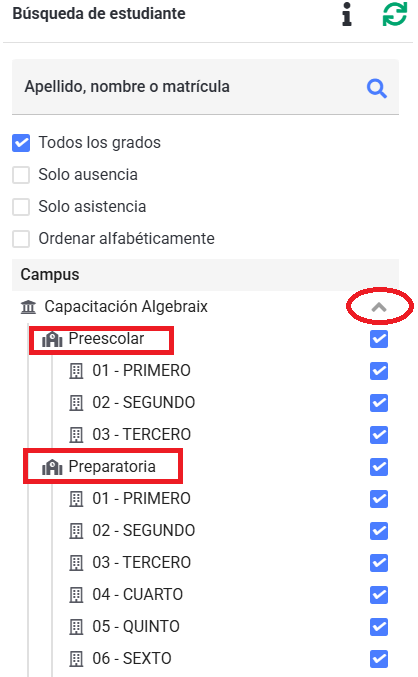Click the Preescolar school icon
The image size is (418, 677).
[x=52, y=339]
